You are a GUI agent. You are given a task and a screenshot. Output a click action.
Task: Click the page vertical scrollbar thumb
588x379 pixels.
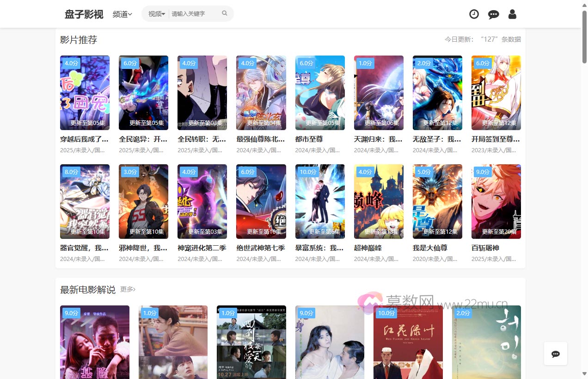(x=584, y=37)
